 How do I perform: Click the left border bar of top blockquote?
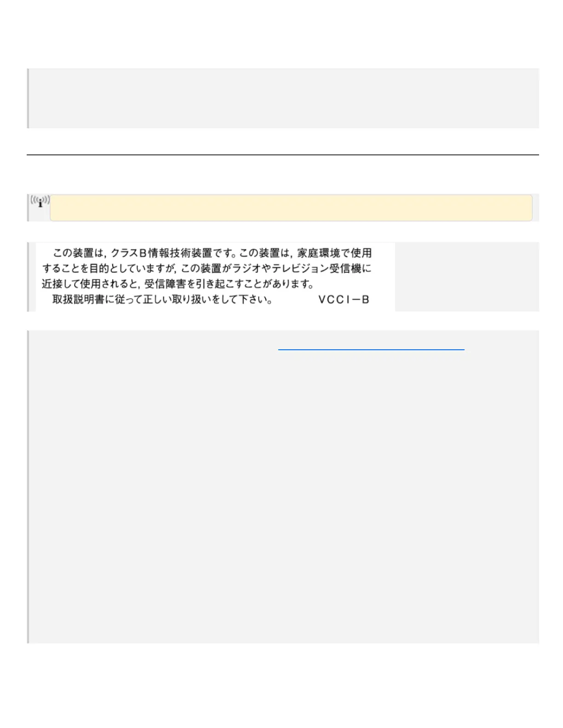point(28,98)
